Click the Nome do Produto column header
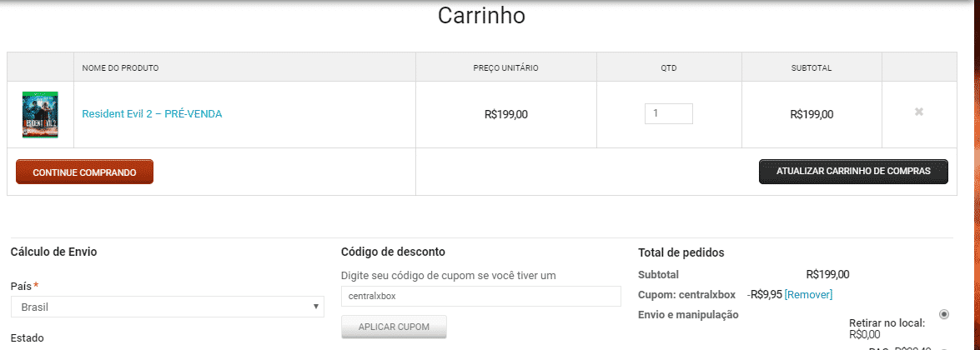This screenshot has width=980, height=350. pyautogui.click(x=120, y=68)
